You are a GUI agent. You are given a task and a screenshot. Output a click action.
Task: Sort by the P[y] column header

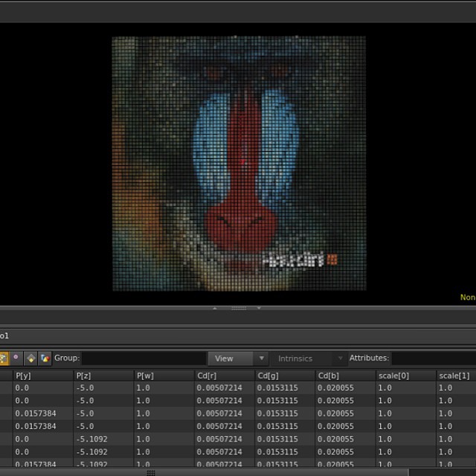(x=42, y=376)
